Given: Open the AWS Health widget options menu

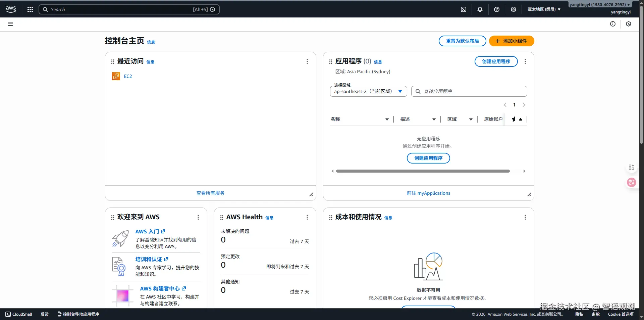Looking at the screenshot, I should (307, 217).
